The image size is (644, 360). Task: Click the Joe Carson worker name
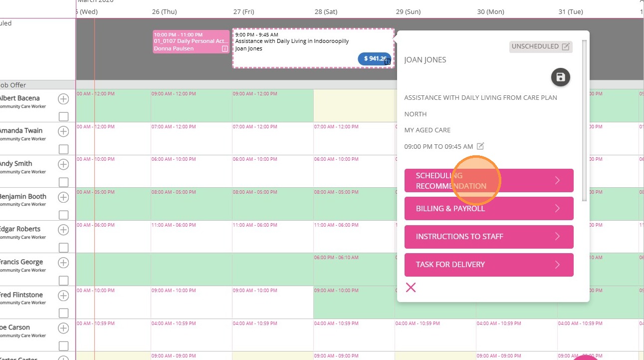click(14, 327)
